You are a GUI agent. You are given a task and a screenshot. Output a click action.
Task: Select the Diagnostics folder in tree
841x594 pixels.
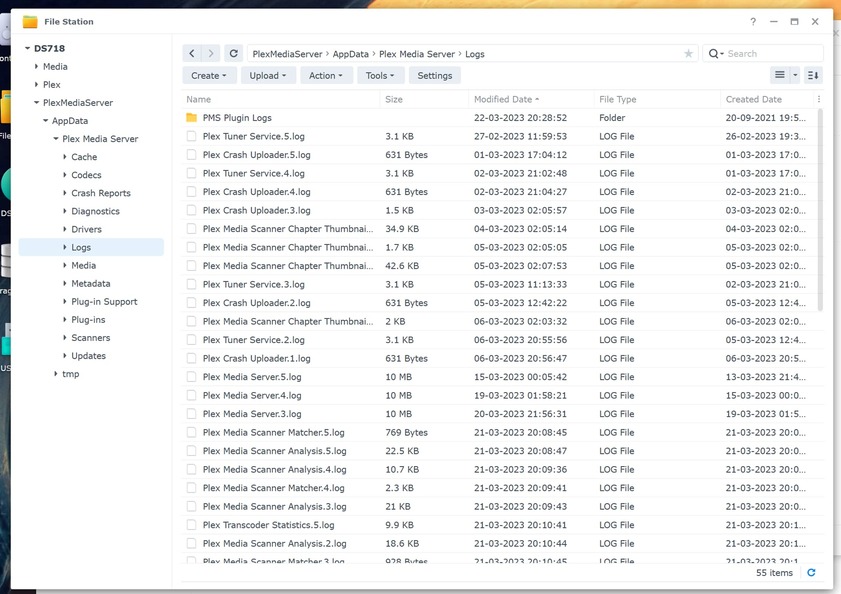tap(95, 211)
